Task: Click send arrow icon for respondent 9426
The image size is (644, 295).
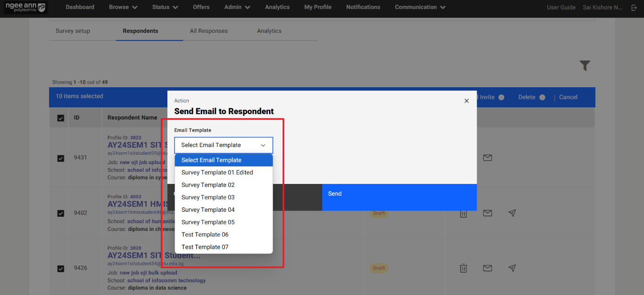Action: coord(512,268)
